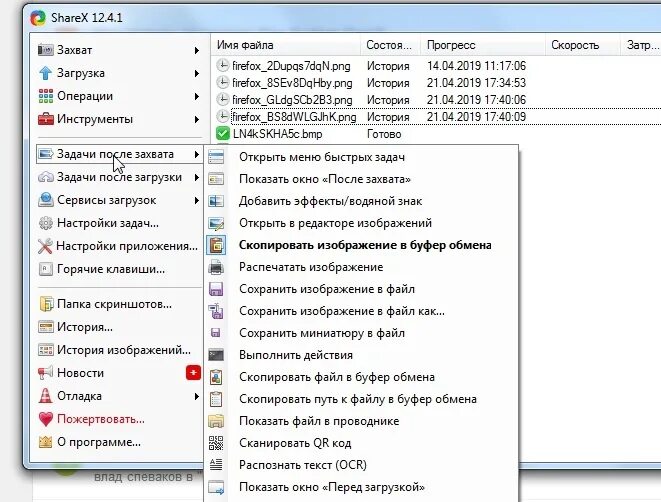The width and height of the screenshot is (661, 502).
Task: Click the floppy disk icon for Сохранить изображение в файл
Action: click(216, 289)
